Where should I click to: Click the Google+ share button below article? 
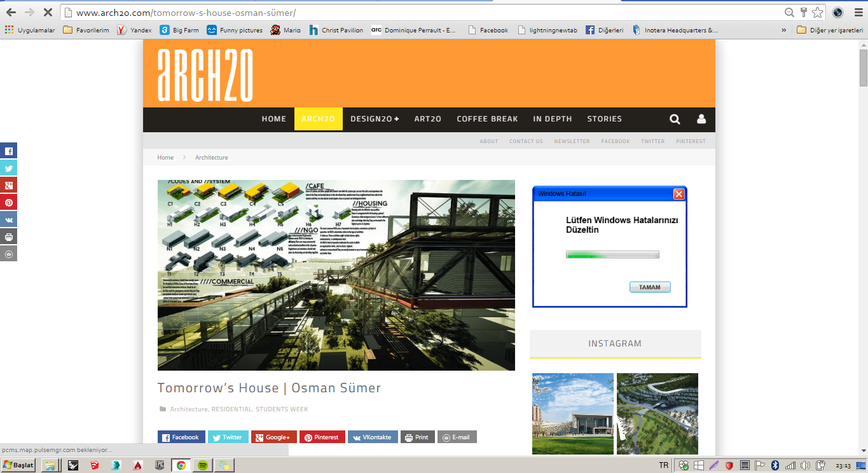tap(274, 437)
